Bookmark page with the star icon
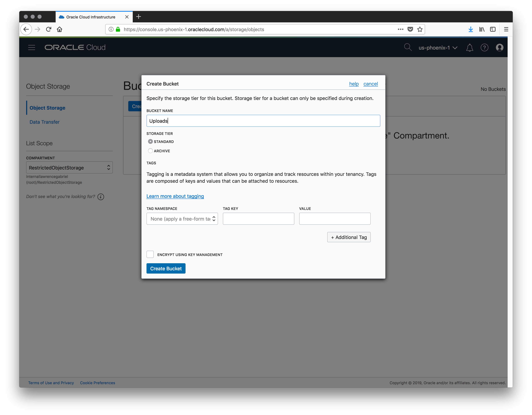532x415 pixels. (420, 29)
